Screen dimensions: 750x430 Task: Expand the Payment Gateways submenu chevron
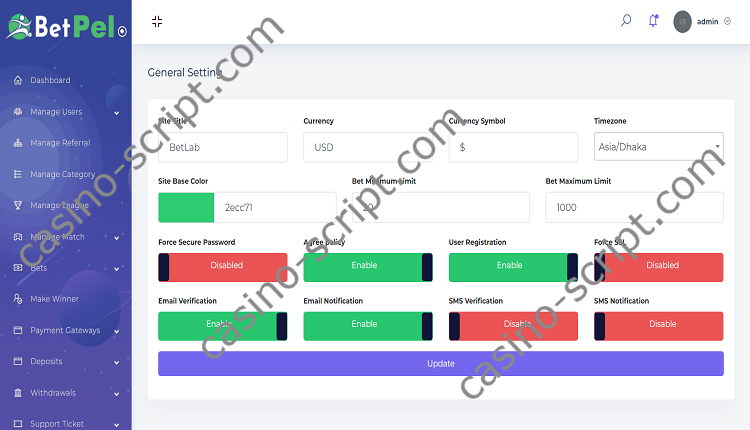pyautogui.click(x=117, y=330)
